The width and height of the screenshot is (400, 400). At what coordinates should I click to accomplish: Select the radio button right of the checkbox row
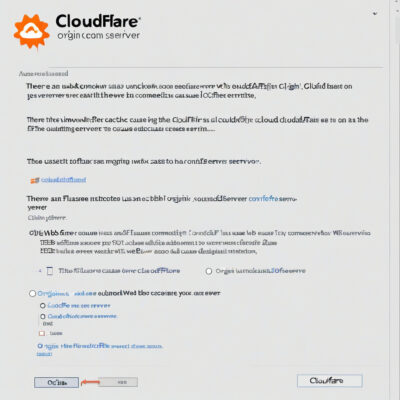click(x=209, y=271)
